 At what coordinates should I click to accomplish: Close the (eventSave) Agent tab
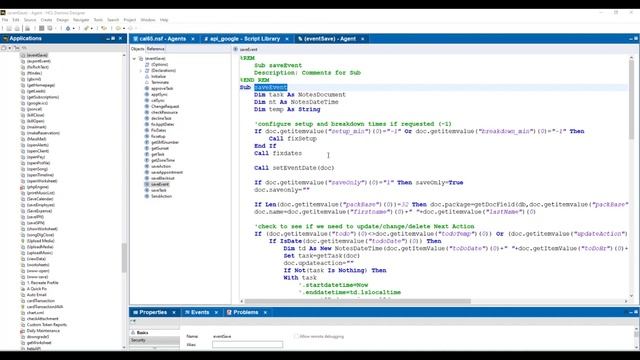(x=362, y=39)
